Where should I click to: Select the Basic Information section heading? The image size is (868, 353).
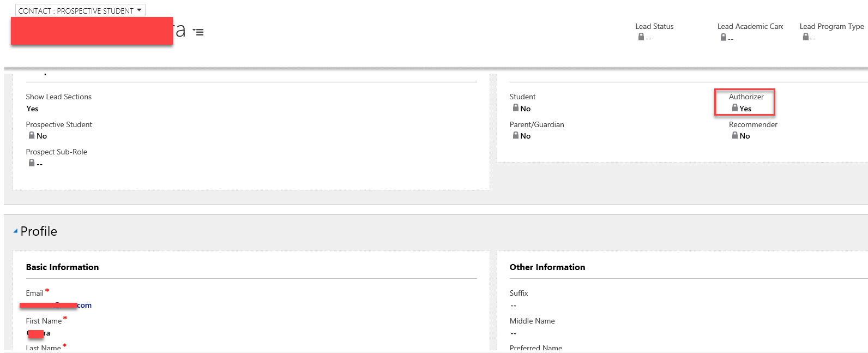(62, 267)
